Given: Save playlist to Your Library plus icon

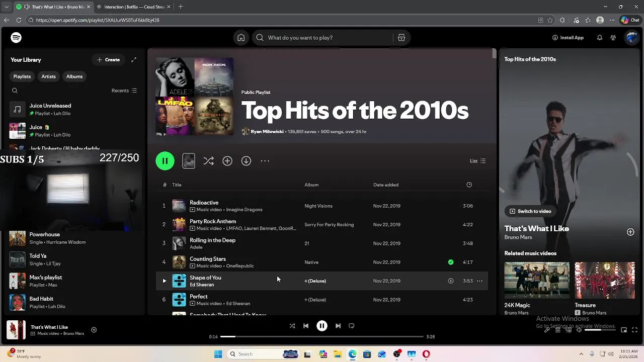Looking at the screenshot, I should [227, 161].
